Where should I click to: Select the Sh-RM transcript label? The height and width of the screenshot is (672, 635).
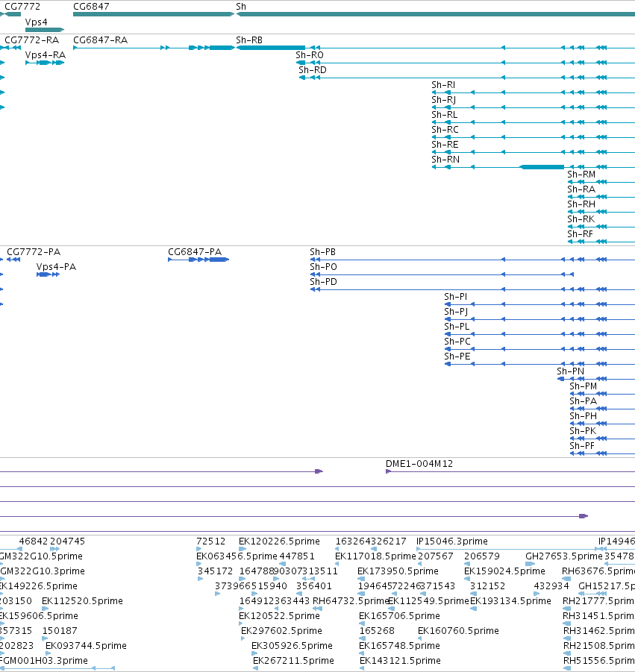click(581, 175)
